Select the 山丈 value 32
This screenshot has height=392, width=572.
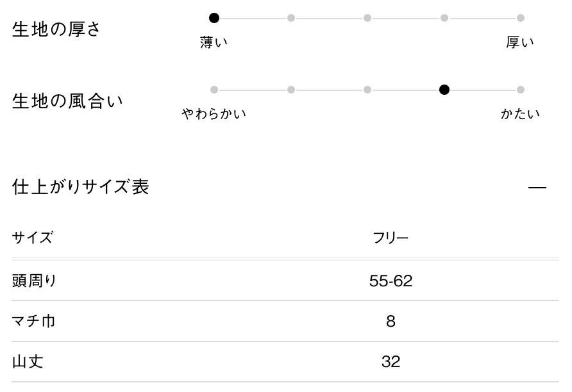click(391, 362)
